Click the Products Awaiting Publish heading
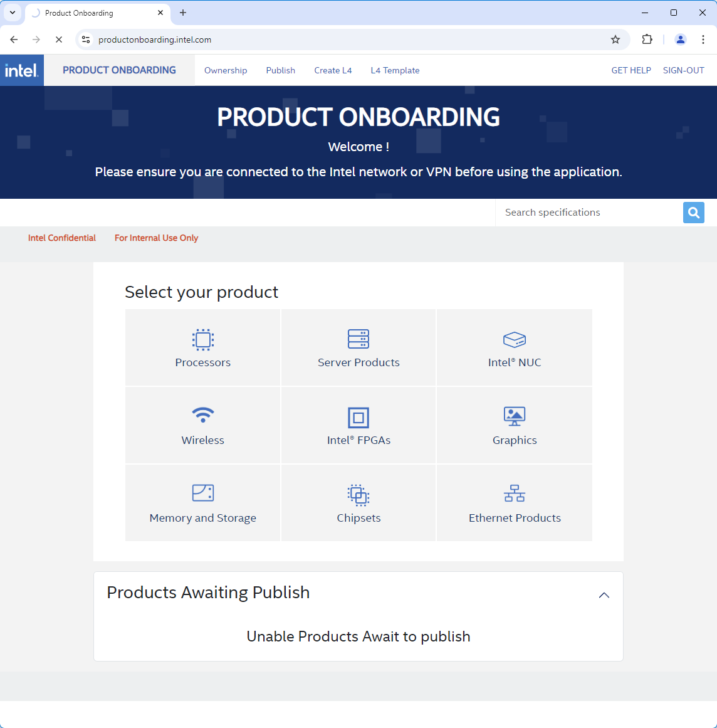This screenshot has height=728, width=717. point(208,593)
